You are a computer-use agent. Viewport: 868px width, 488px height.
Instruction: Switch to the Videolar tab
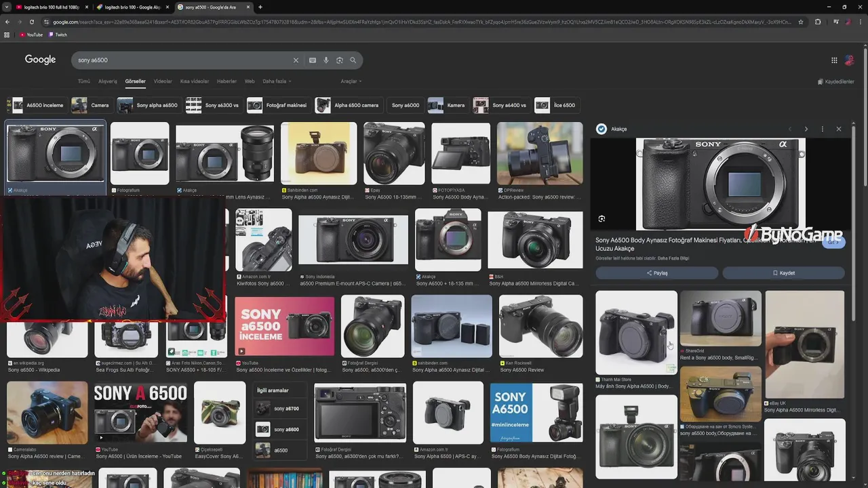coord(163,81)
